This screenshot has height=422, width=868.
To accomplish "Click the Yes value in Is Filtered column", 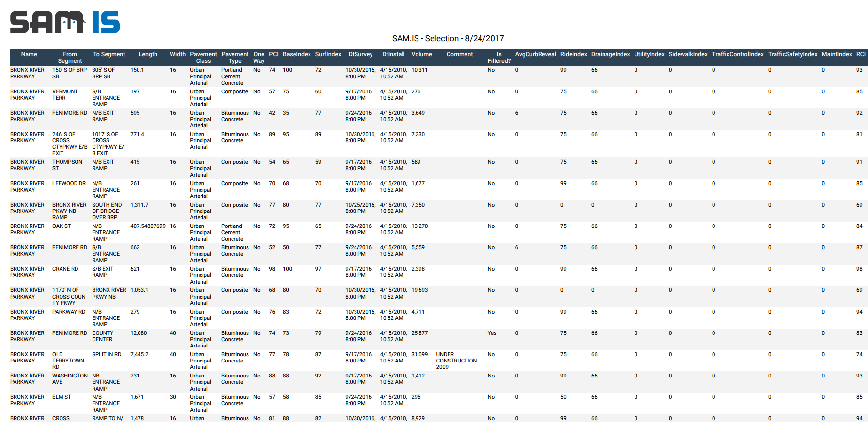I will click(492, 333).
